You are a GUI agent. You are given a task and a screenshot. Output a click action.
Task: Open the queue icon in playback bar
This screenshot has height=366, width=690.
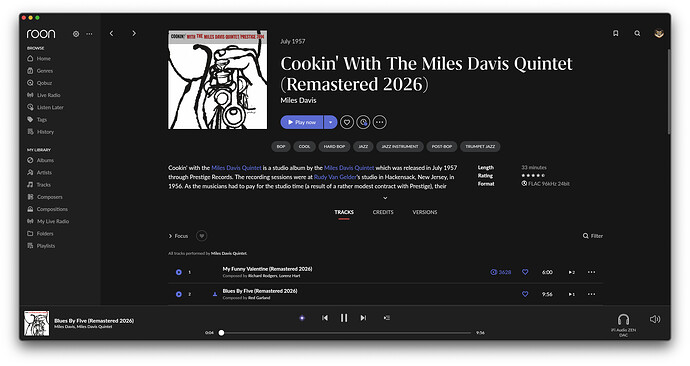[x=387, y=318]
